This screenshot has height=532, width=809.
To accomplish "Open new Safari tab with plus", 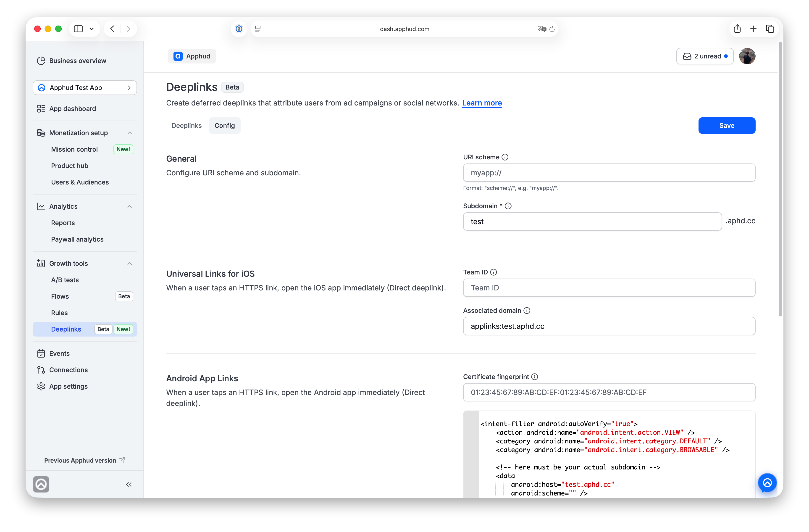I will tap(753, 29).
